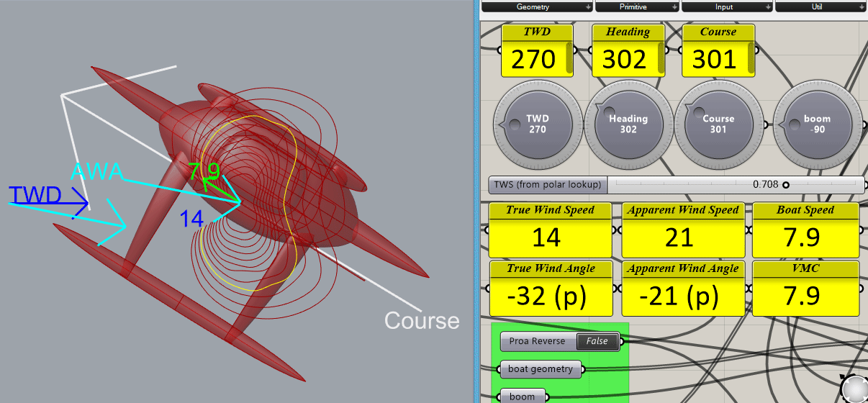
Task: Select the Boat Speed panel
Action: click(x=805, y=230)
